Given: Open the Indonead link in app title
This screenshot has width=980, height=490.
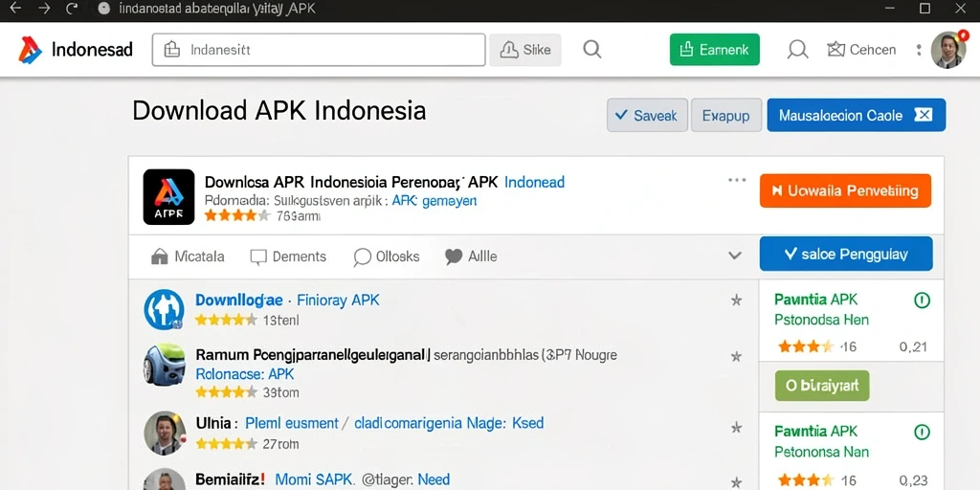Looking at the screenshot, I should (x=534, y=183).
